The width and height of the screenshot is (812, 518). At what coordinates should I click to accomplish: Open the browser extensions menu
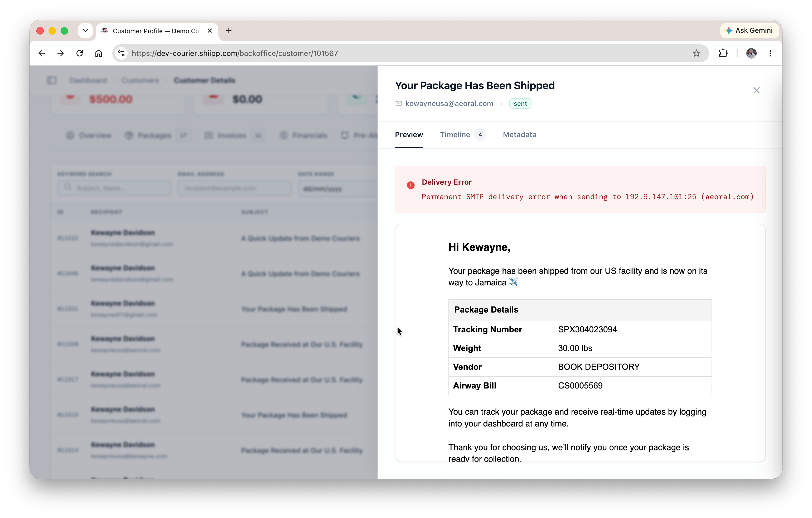tap(723, 53)
